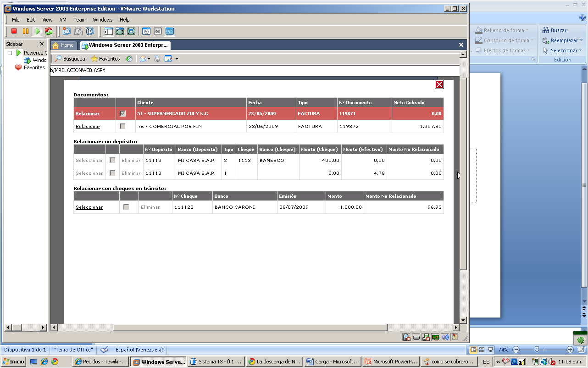Collapse the Powered On tree node
The height and width of the screenshot is (368, 588).
point(10,53)
